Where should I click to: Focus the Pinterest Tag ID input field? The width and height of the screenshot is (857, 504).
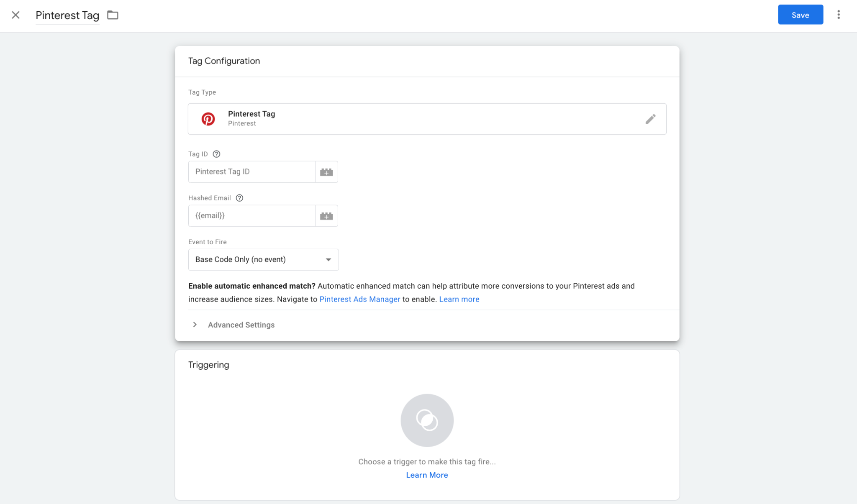coord(252,172)
